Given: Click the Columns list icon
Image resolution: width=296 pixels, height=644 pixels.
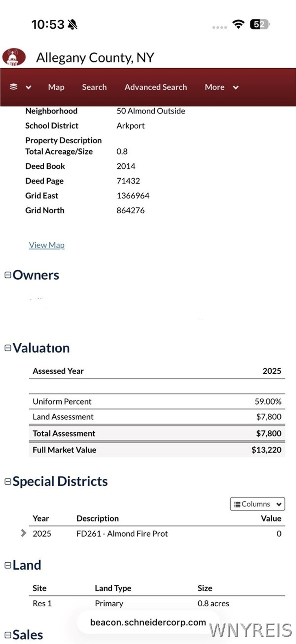Looking at the screenshot, I should 237,504.
